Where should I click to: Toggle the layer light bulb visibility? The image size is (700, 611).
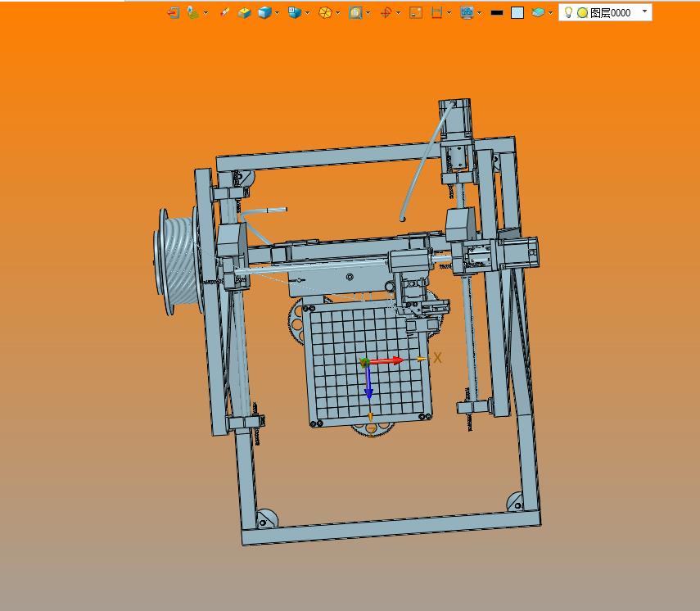click(x=568, y=12)
